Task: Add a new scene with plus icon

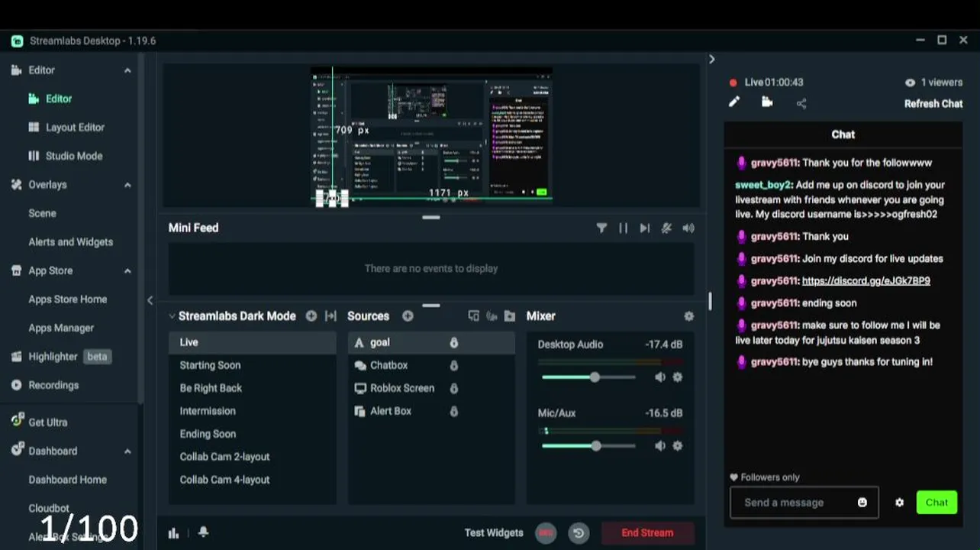Action: pyautogui.click(x=311, y=315)
